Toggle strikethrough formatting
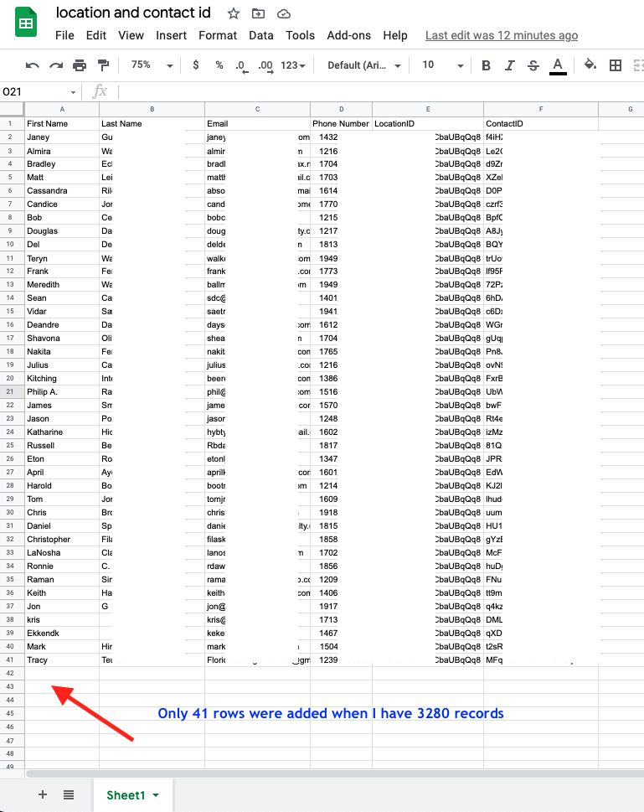The width and height of the screenshot is (644, 812). [x=533, y=65]
